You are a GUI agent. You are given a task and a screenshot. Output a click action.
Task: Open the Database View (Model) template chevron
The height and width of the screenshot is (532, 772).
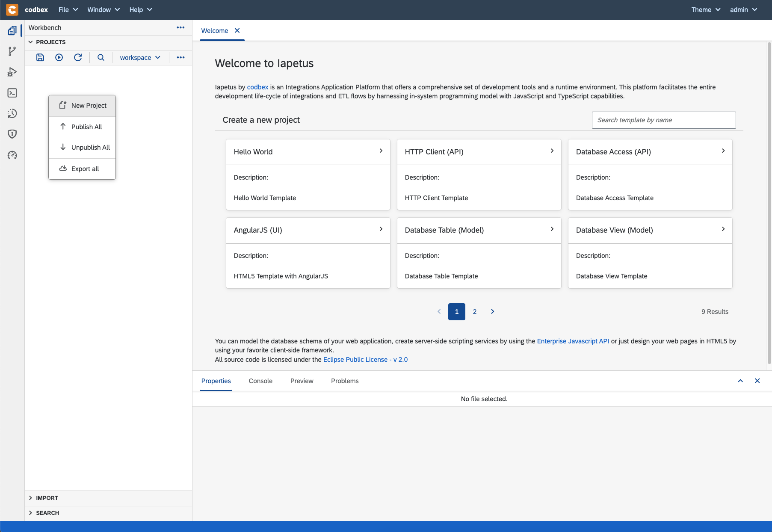pyautogui.click(x=723, y=229)
